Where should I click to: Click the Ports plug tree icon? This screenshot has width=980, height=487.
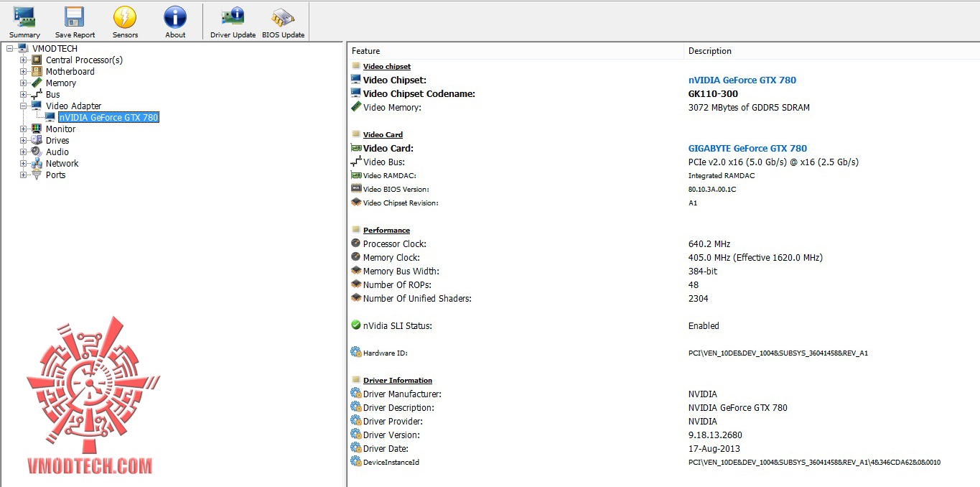click(x=37, y=175)
